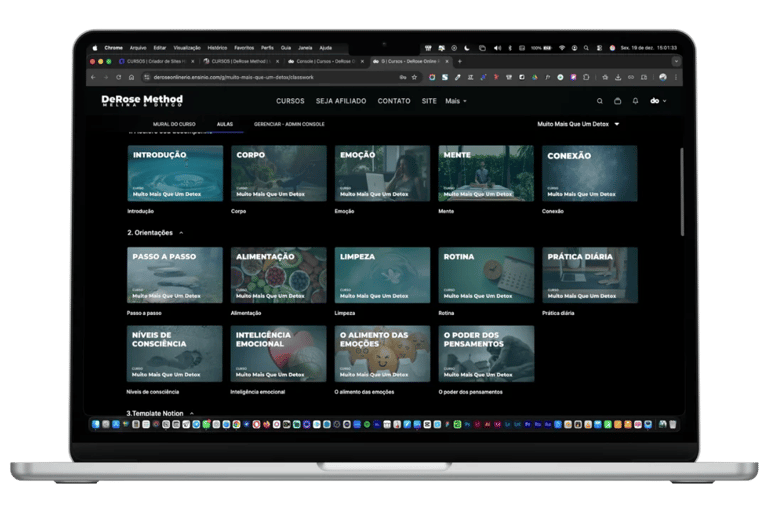768x512 pixels.
Task: Switch to 'CURSOS | DeRose Method' browser tab
Action: click(239, 61)
